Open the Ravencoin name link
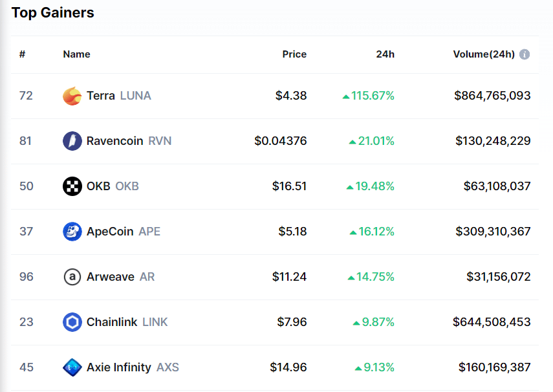Viewport: 553px width, 392px height. coord(115,141)
